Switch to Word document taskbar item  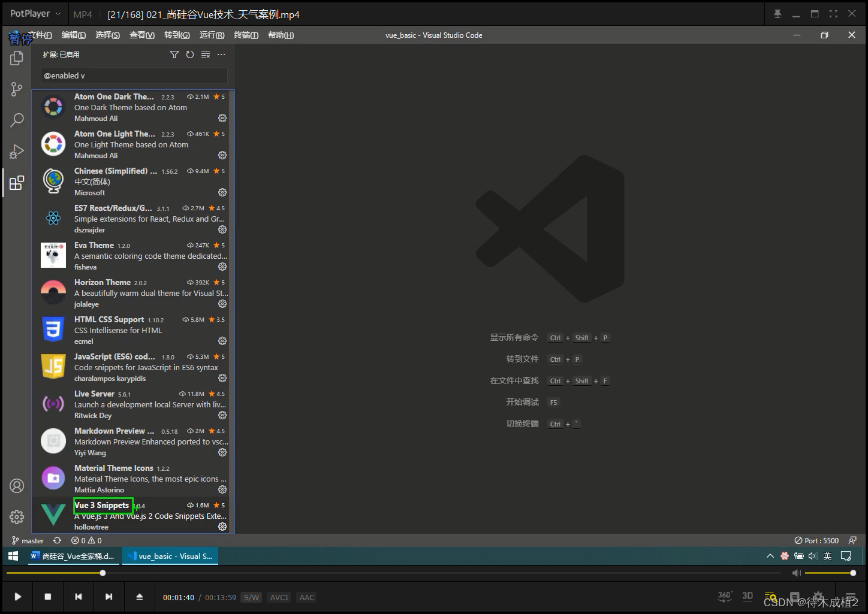tap(73, 556)
